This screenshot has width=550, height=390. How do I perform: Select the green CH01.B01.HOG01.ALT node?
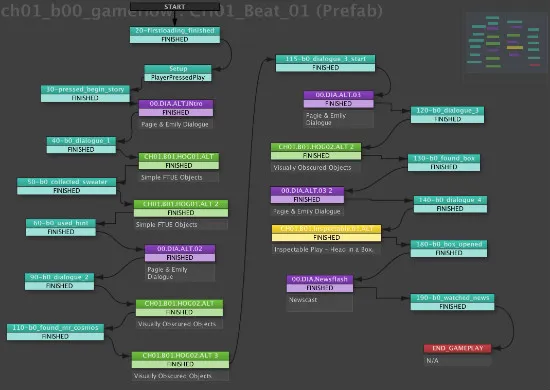point(179,161)
